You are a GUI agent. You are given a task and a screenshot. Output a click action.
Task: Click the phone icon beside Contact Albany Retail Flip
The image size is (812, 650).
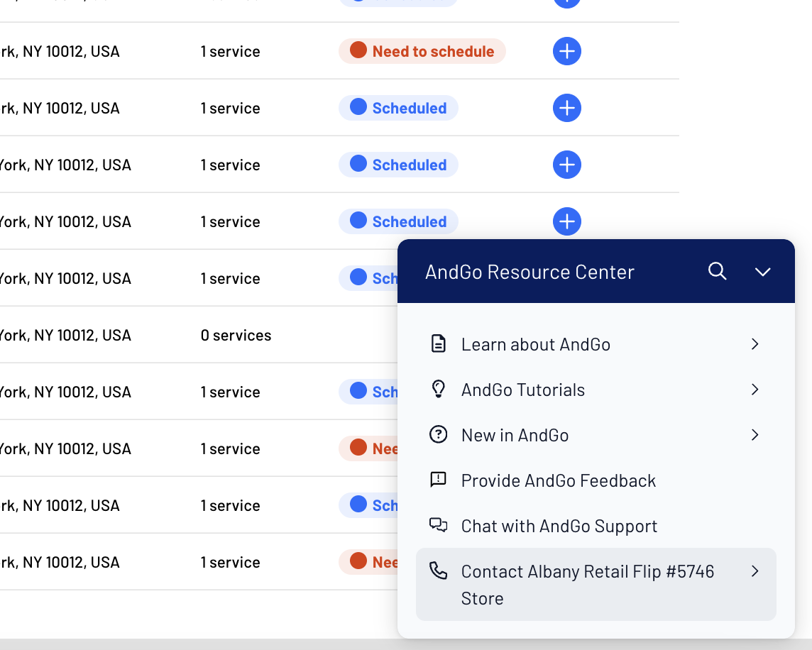click(x=438, y=571)
